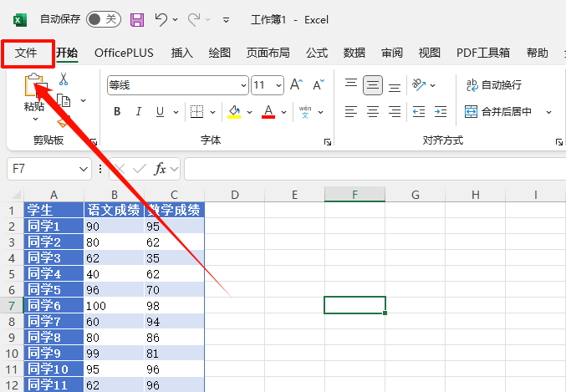Screen dimensions: 566x392
Task: Click the fx Insert Function icon
Action: pyautogui.click(x=160, y=169)
